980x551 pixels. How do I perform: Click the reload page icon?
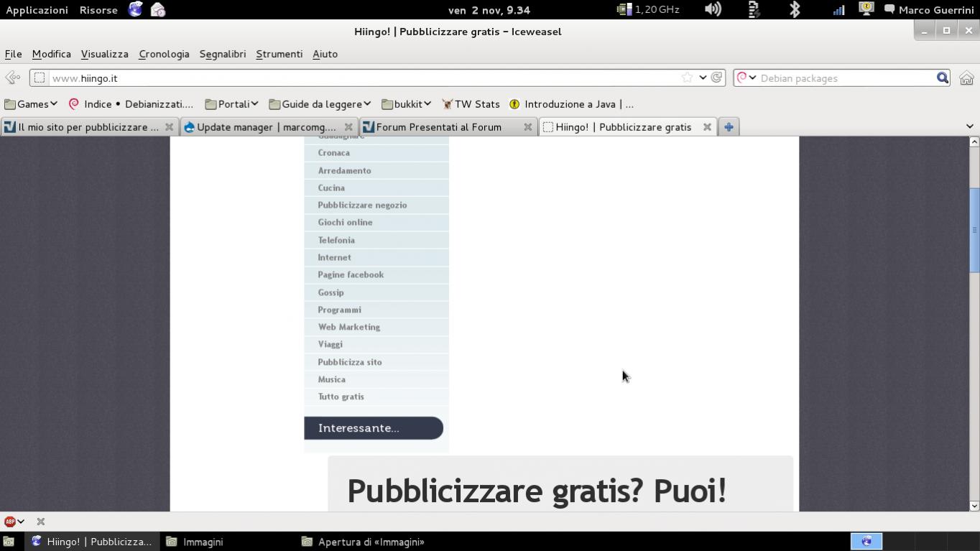pyautogui.click(x=716, y=78)
